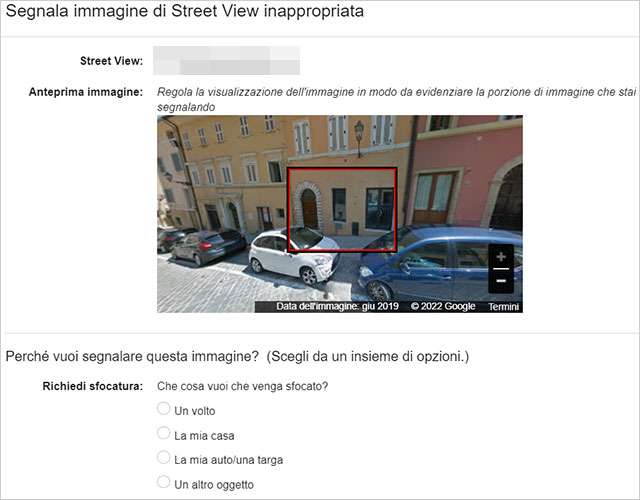Click the © 2022 Google attribution
The height and width of the screenshot is (500, 640).
pyautogui.click(x=443, y=307)
